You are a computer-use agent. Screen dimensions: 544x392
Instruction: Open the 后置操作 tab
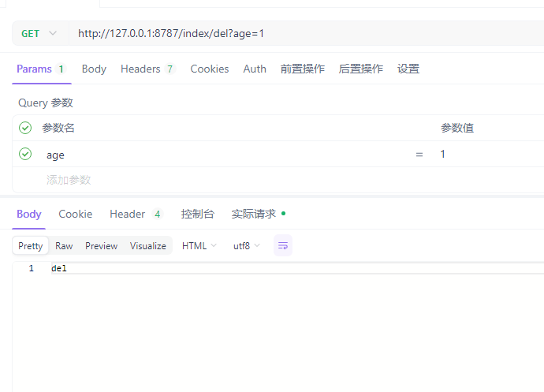coord(360,69)
